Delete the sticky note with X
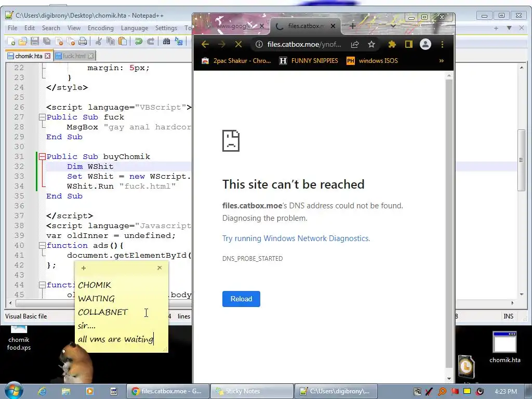Screen dimensions: 532x399 click(159, 268)
